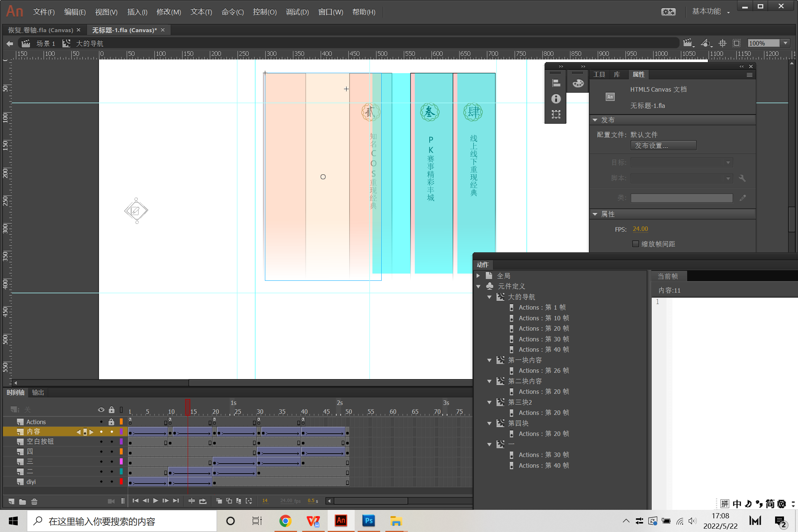Toggle visibility dot of diyi layer
Screen dimensions: 798x532
pyautogui.click(x=101, y=482)
